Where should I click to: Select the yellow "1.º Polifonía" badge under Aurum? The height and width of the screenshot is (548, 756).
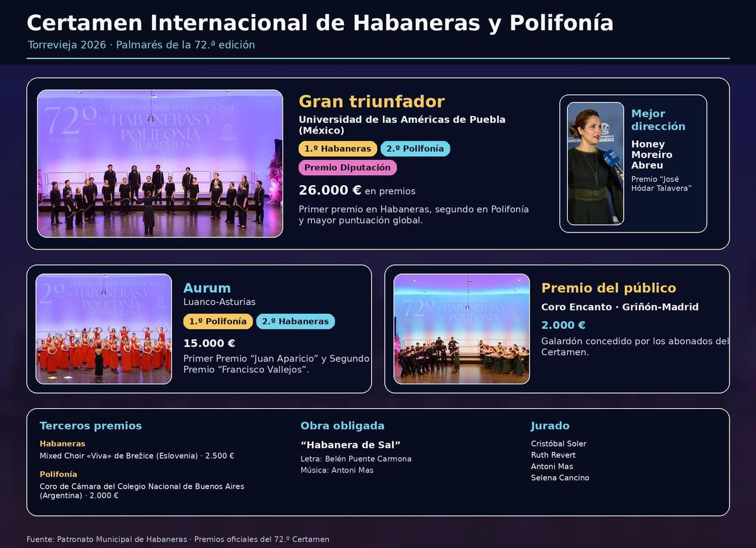218,321
